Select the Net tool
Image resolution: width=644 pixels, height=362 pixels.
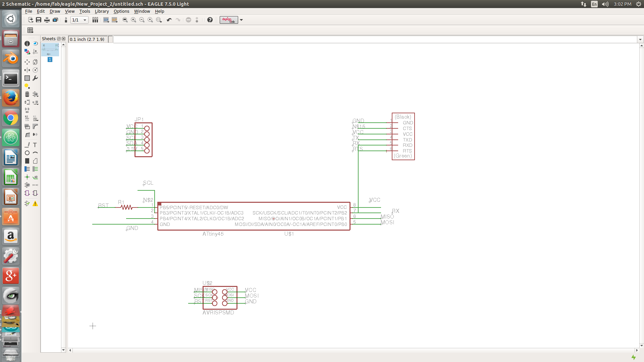(35, 169)
